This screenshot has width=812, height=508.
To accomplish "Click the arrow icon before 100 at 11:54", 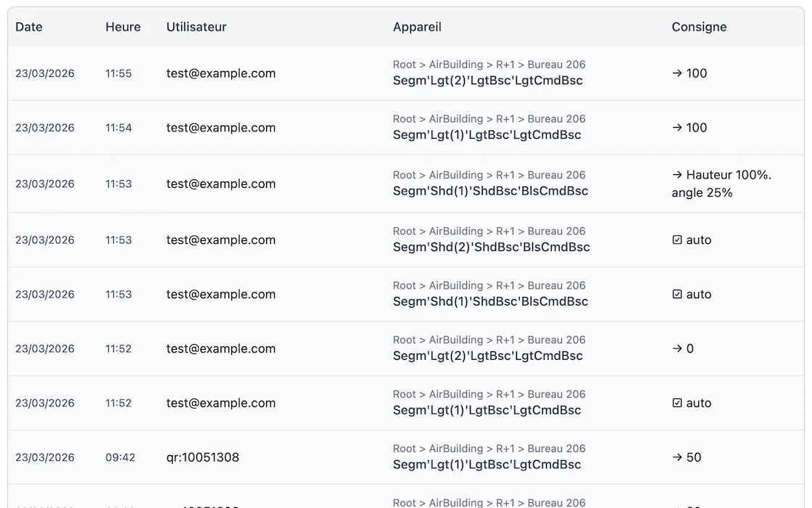I will 677,128.
